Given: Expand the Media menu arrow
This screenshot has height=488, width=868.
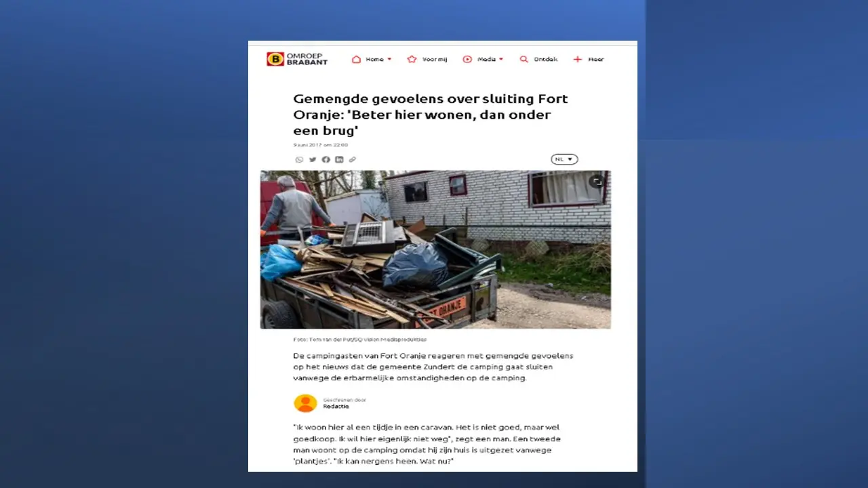Looking at the screenshot, I should [x=501, y=60].
